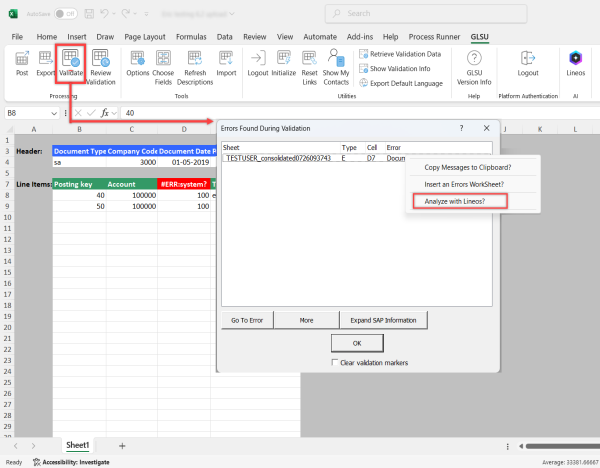Click Expand SAP Information button
This screenshot has height=468, width=600.
tap(383, 320)
